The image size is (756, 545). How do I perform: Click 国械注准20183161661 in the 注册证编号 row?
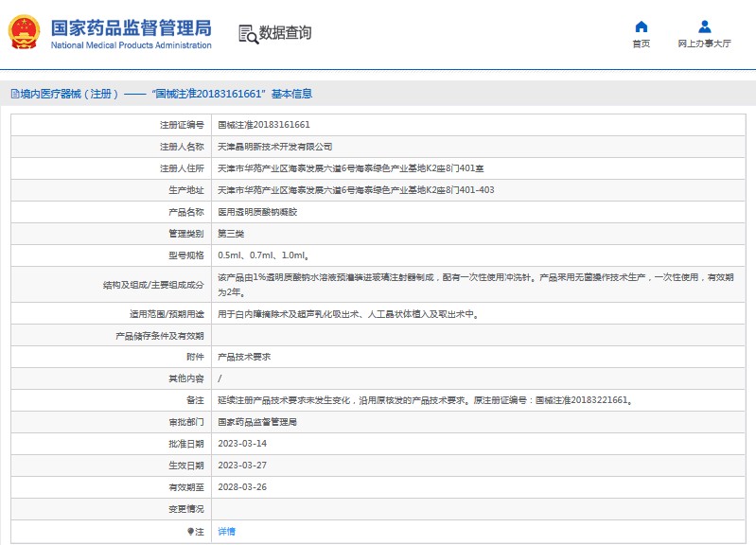pyautogui.click(x=264, y=125)
